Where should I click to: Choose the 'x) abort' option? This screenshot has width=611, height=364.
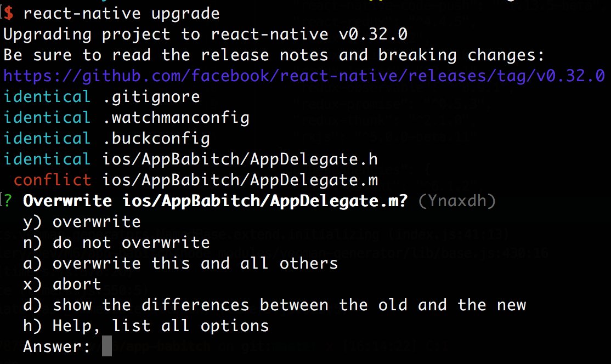[x=62, y=284]
